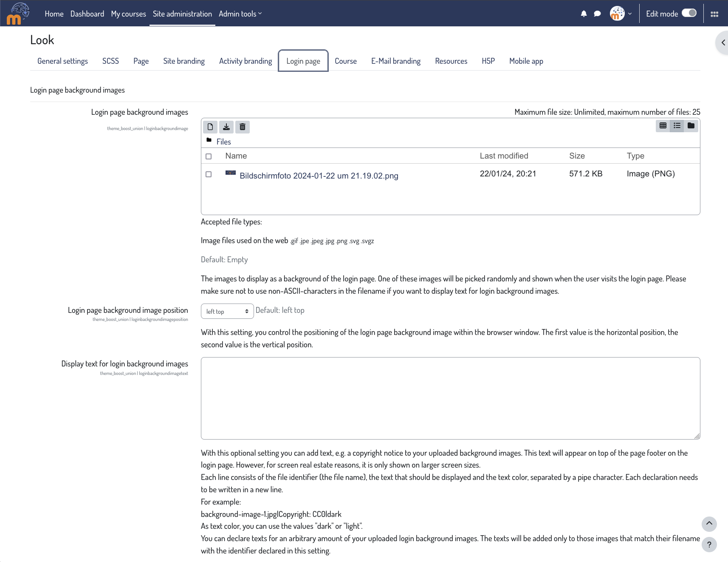This screenshot has height=562, width=728.
Task: Open the grid apps menu icon
Action: click(x=714, y=14)
